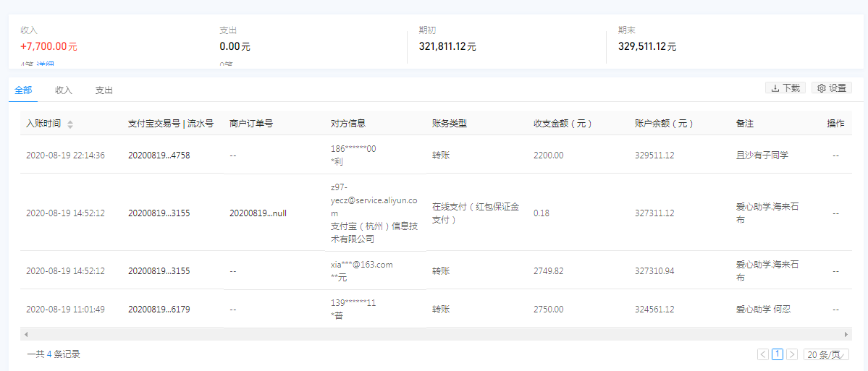This screenshot has width=868, height=371.
Task: Click the horizontal table scrollbar track
Action: coord(434,335)
